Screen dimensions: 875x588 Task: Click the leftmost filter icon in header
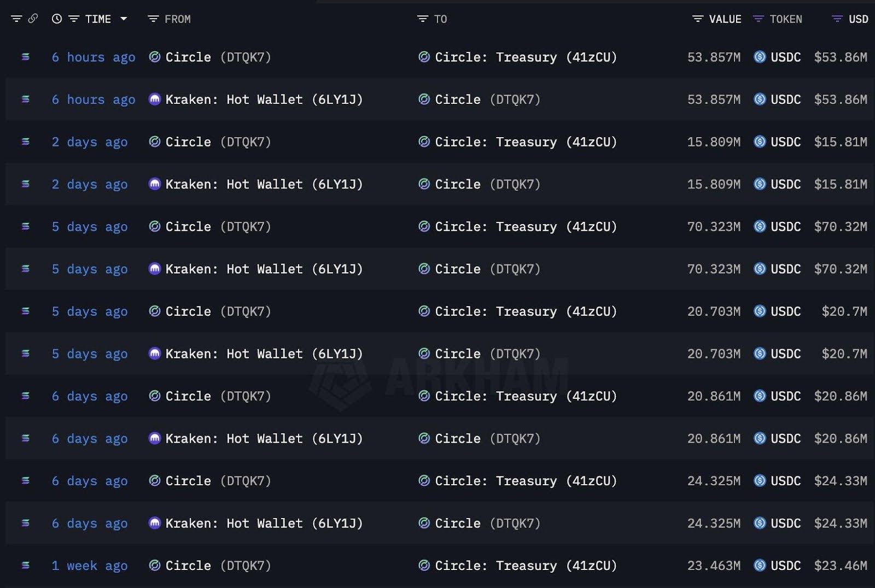pyautogui.click(x=16, y=19)
